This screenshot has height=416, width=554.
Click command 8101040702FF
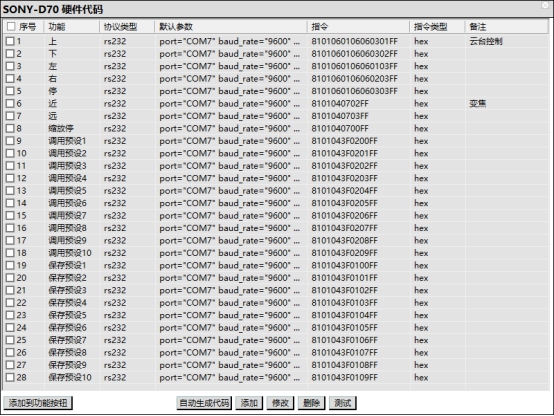[x=340, y=104]
